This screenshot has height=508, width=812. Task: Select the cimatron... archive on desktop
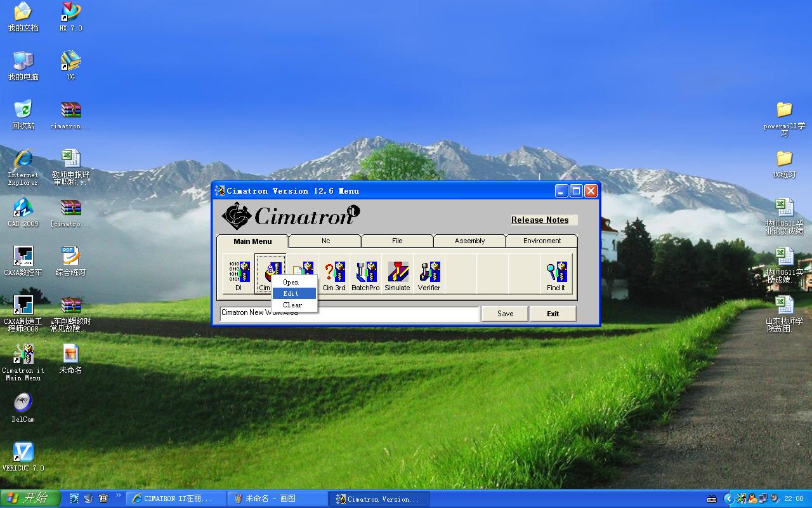[x=70, y=114]
